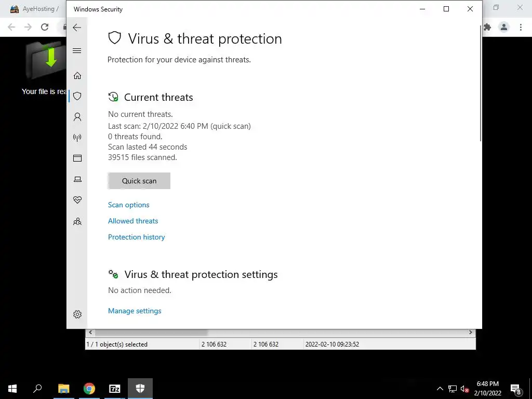Open Chrome extensions puzzle icon
Viewport: 532px width, 399px height.
[487, 27]
